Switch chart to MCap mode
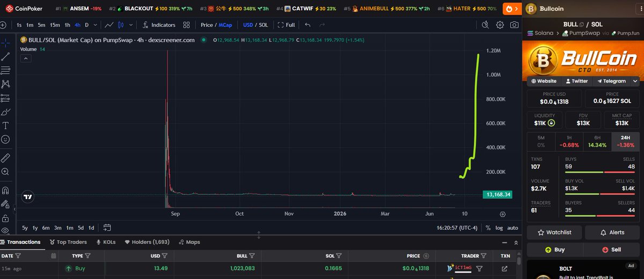 225,25
